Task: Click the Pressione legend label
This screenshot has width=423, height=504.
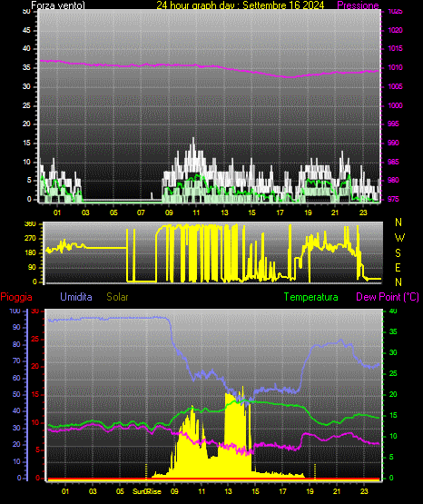Action: (x=359, y=5)
